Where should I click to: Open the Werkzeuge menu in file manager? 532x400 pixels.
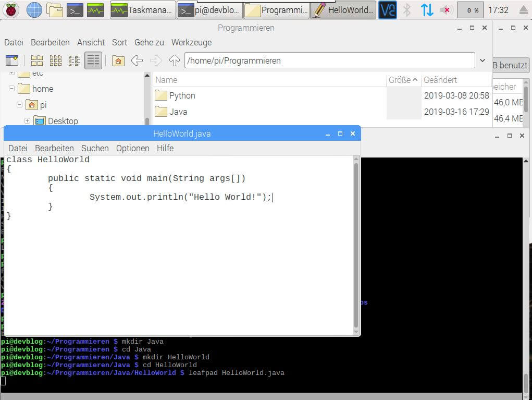(x=191, y=42)
